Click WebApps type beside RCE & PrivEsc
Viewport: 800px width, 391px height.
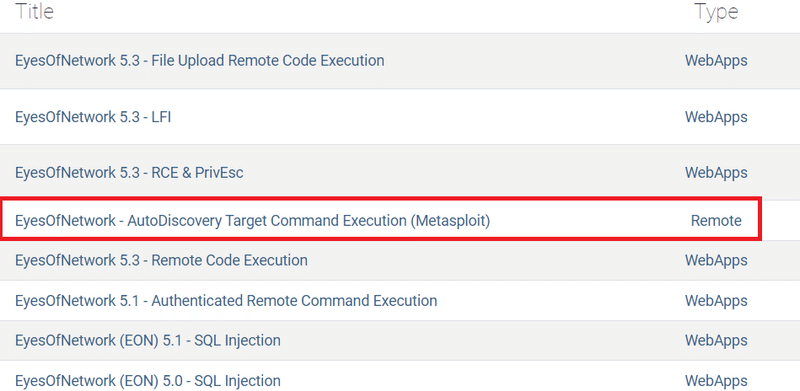pyautogui.click(x=716, y=173)
